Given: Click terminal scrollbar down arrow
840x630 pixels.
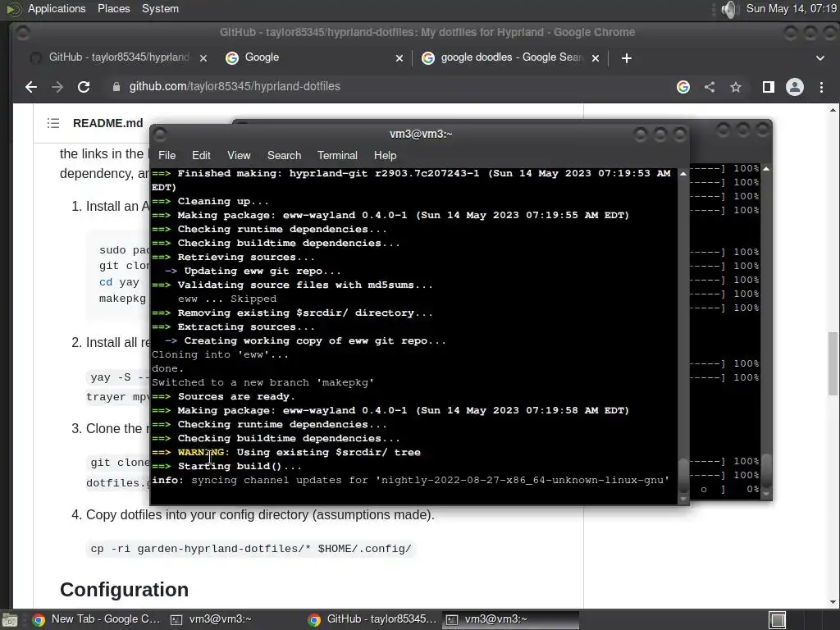Looking at the screenshot, I should click(x=683, y=499).
